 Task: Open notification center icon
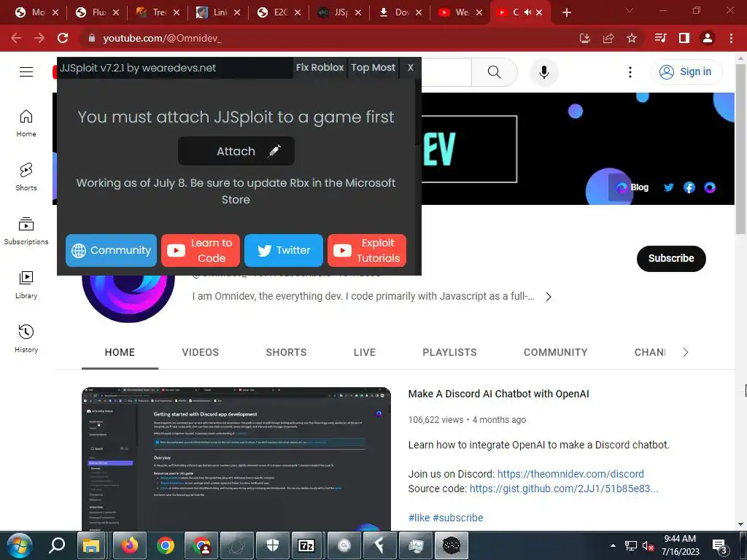[720, 545]
